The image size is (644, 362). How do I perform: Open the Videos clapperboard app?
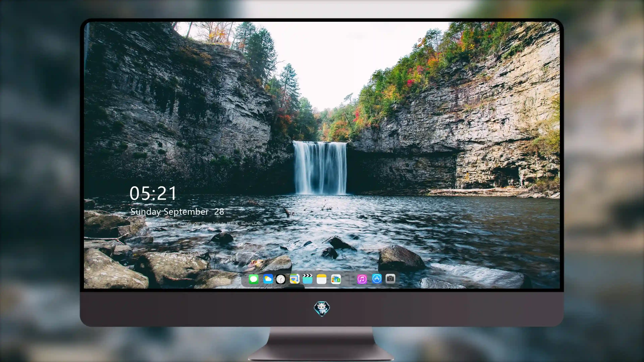pyautogui.click(x=308, y=279)
